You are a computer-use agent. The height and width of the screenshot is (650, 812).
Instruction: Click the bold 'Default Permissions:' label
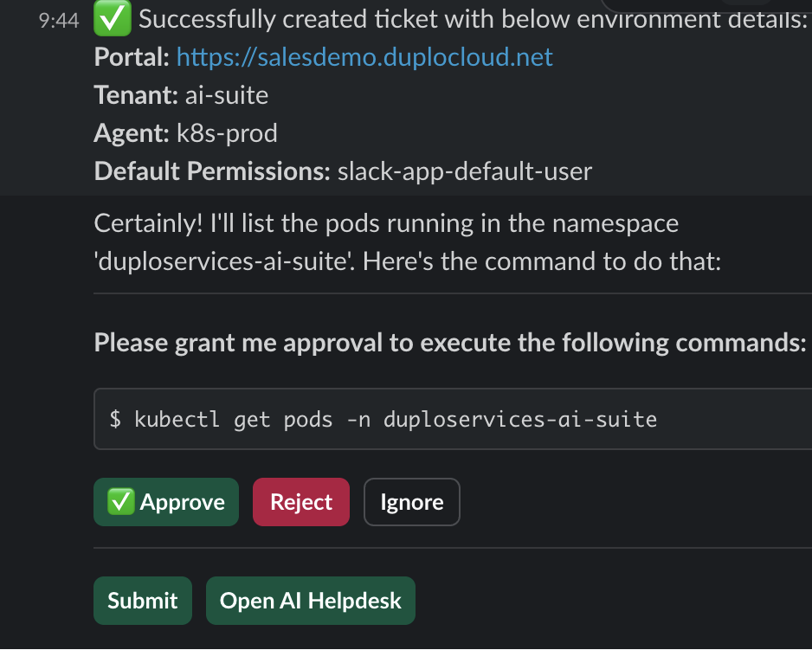212,171
